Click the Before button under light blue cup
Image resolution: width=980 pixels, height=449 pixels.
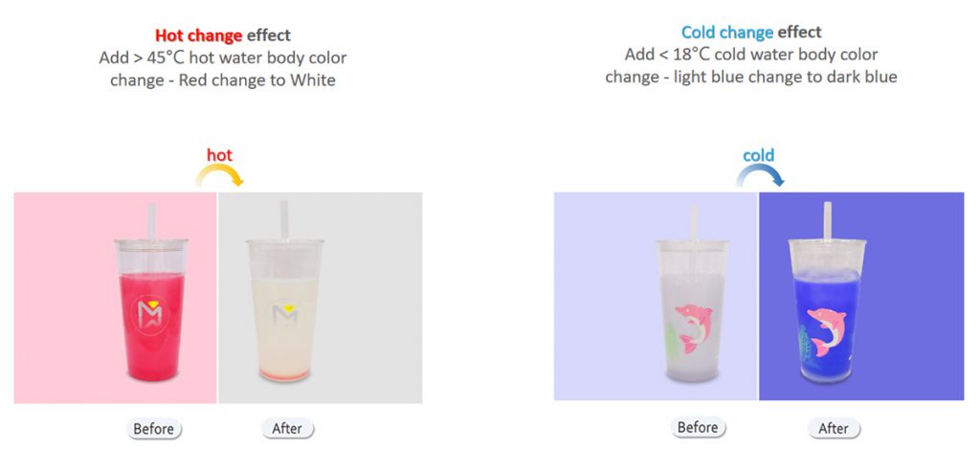coord(698,428)
